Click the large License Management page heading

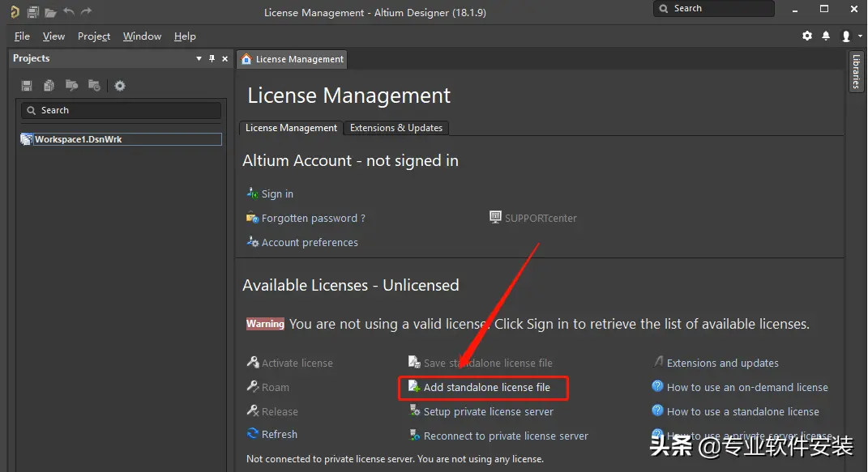pos(348,96)
